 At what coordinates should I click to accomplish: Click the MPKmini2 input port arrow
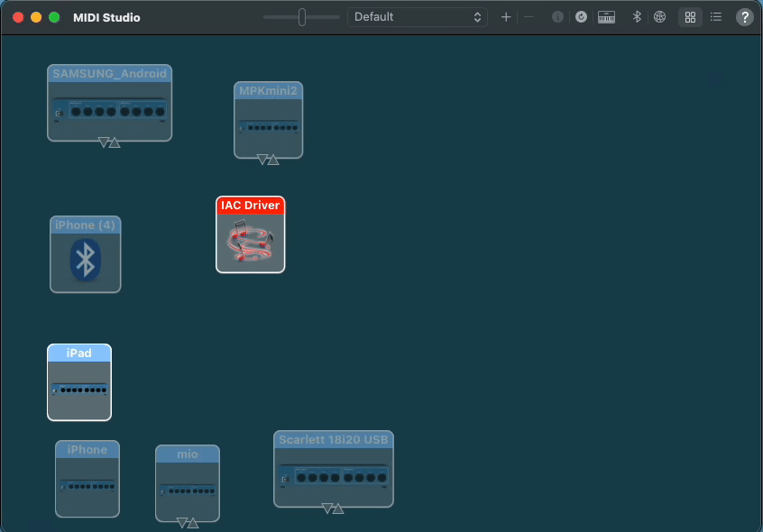coord(273,160)
